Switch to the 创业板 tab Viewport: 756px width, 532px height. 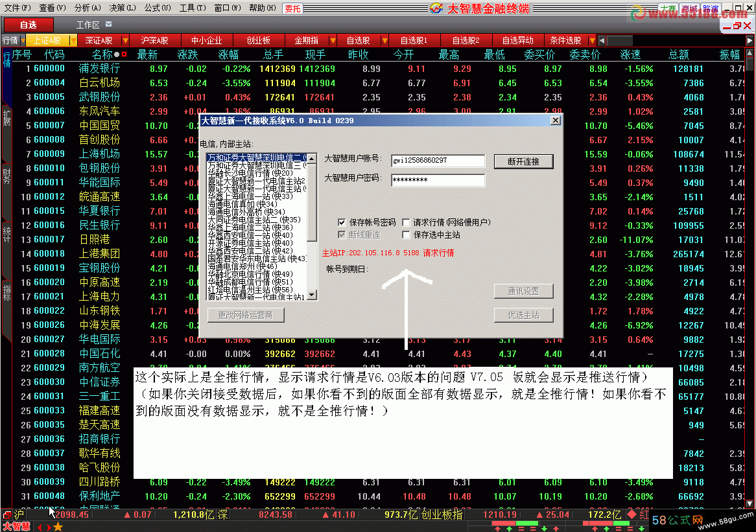point(259,40)
